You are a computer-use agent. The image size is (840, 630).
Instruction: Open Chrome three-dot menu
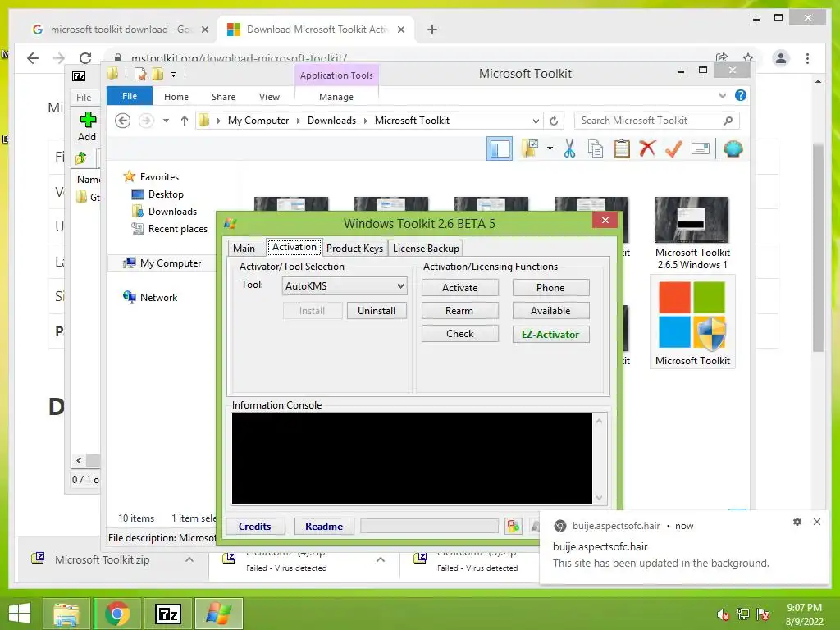point(807,58)
